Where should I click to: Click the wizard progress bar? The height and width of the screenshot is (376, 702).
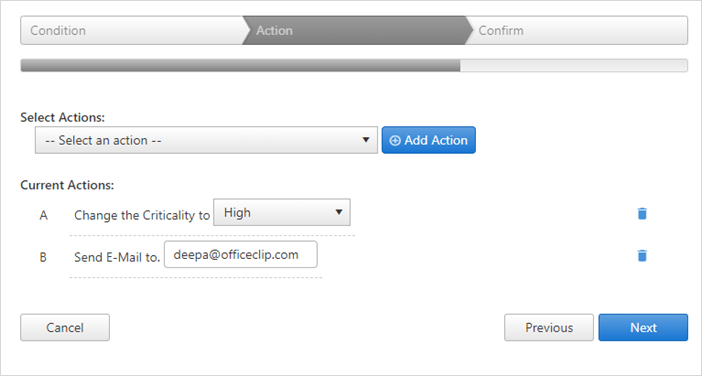pos(354,65)
